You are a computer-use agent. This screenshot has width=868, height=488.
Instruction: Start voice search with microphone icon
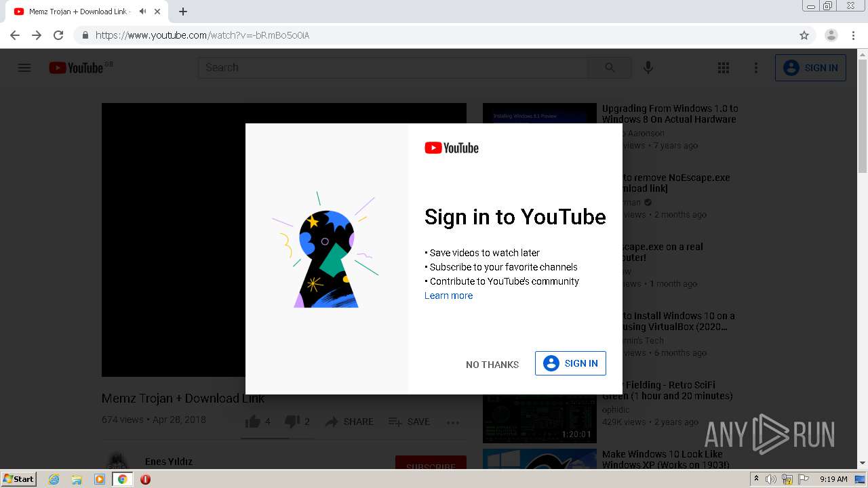click(648, 68)
